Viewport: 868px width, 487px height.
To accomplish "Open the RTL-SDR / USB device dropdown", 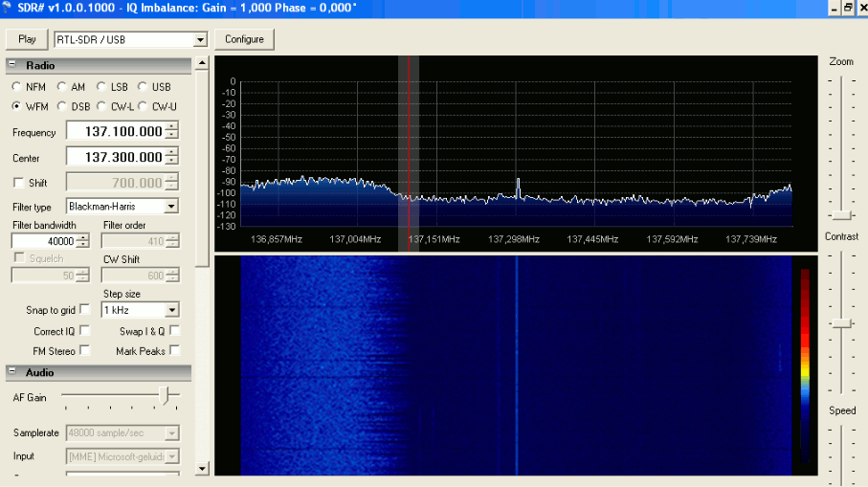I will click(x=200, y=40).
